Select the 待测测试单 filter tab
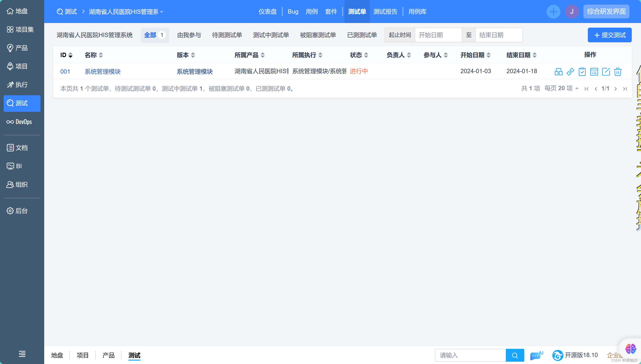The image size is (641, 364). pos(227,35)
